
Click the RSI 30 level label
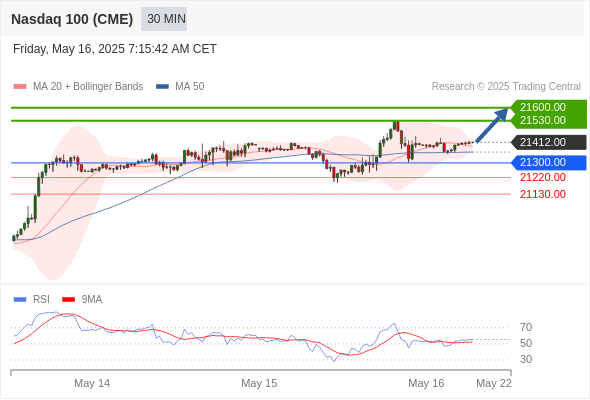coord(526,359)
